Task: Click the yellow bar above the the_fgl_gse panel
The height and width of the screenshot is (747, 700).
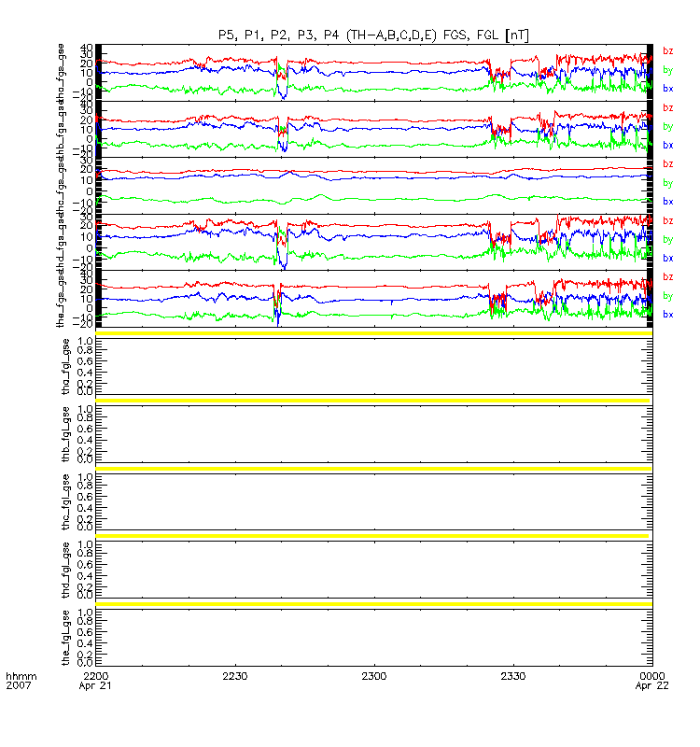Action: tap(374, 604)
